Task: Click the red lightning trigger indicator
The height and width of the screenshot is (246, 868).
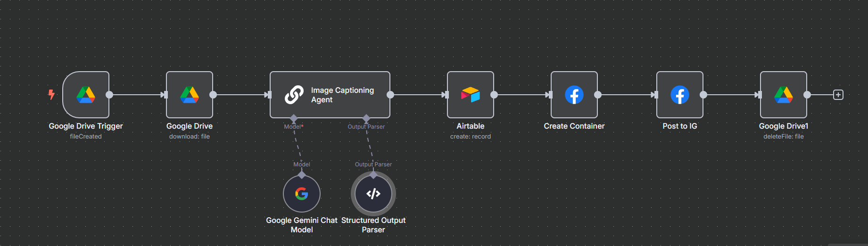Action: click(51, 95)
